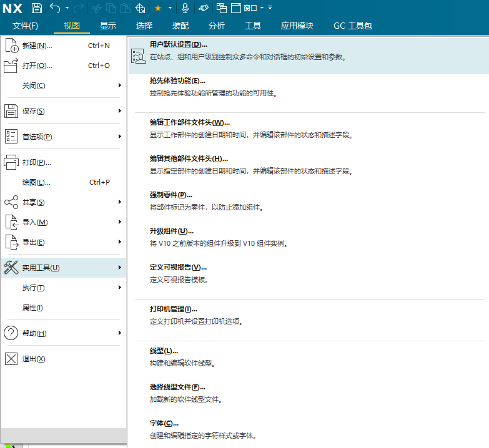Click the 实用工具 wrench and screwdriver icon

11,268
